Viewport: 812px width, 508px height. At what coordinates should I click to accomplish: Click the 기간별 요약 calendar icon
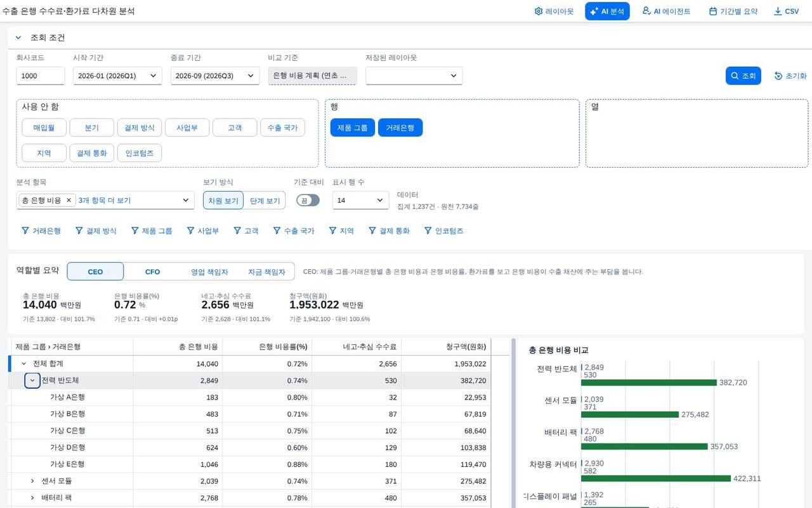click(713, 11)
